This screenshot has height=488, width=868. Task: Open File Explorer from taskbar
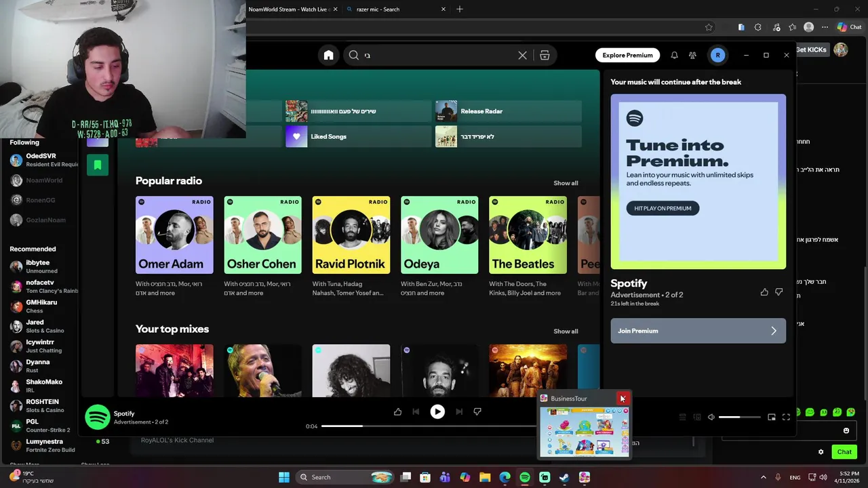tap(485, 477)
